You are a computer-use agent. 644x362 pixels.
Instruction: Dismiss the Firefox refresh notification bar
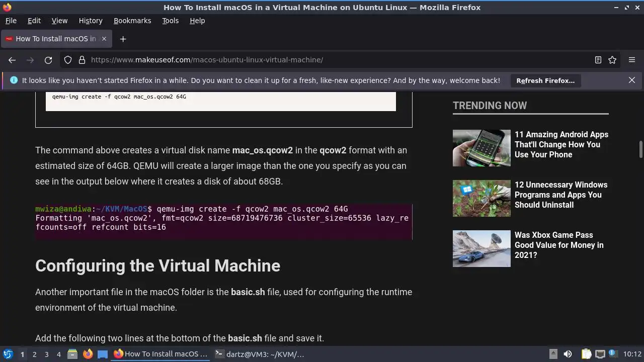tap(632, 80)
